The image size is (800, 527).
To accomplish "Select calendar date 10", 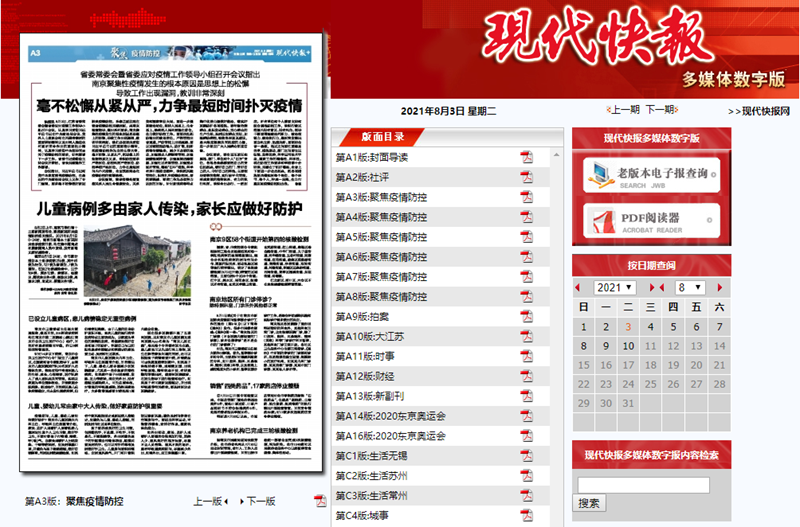I will [628, 346].
